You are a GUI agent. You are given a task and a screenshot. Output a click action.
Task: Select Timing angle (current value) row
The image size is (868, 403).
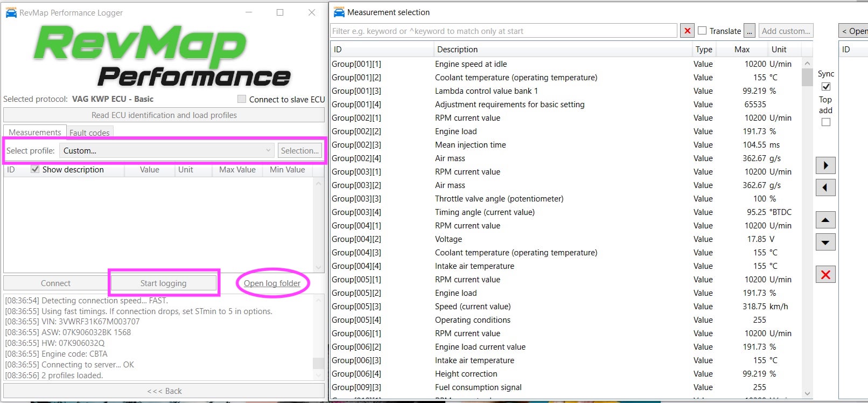coord(565,212)
